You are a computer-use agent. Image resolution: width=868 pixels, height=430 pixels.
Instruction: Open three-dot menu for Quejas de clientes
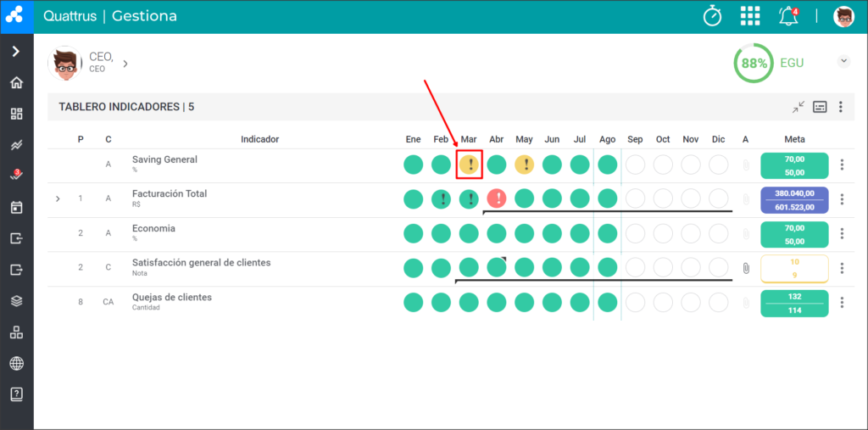click(x=842, y=303)
